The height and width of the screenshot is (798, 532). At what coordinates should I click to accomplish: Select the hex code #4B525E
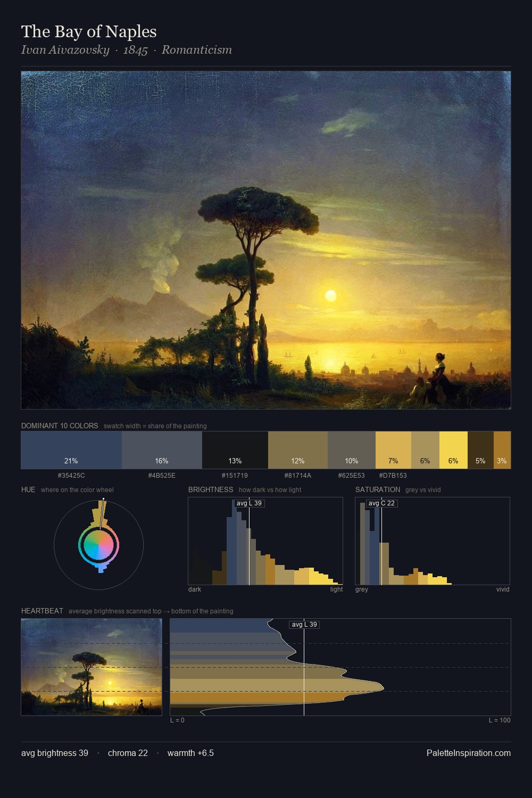tap(162, 476)
